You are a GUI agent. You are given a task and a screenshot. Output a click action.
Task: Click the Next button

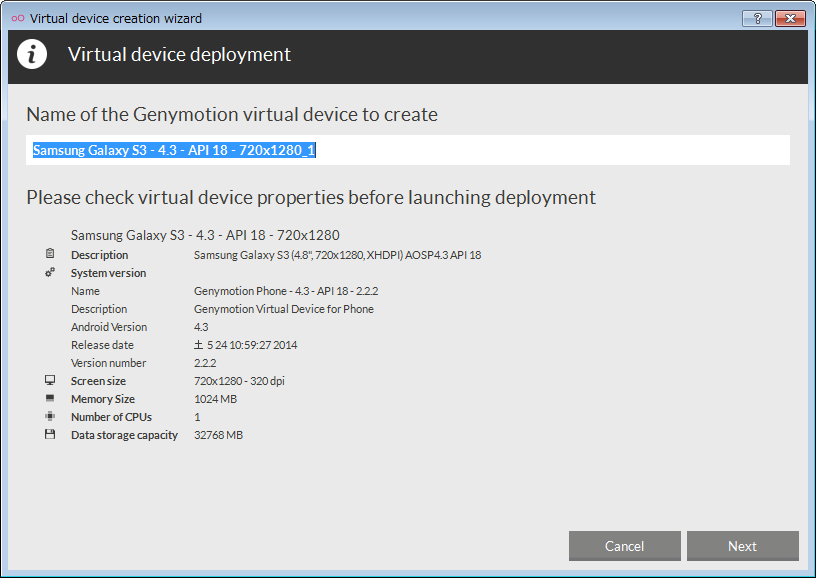point(743,546)
